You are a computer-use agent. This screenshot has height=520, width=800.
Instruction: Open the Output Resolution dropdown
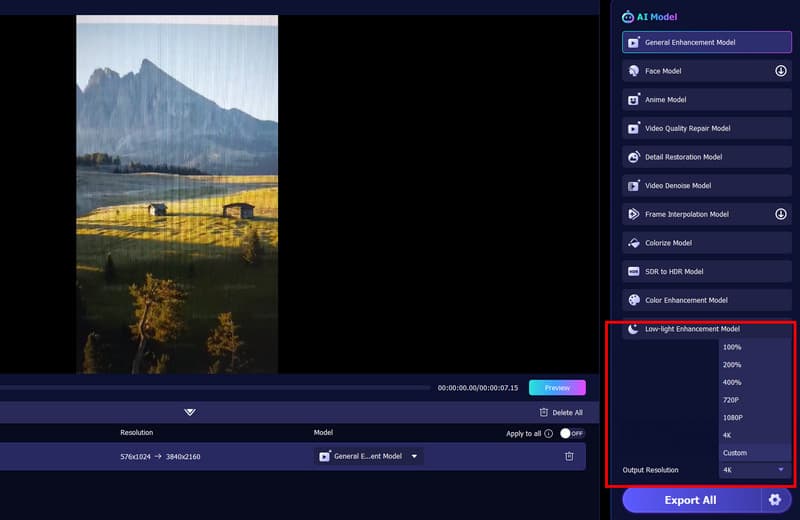(754, 470)
